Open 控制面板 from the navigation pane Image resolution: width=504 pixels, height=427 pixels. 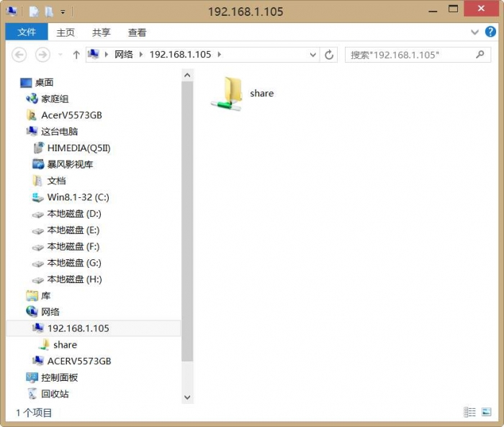point(52,377)
